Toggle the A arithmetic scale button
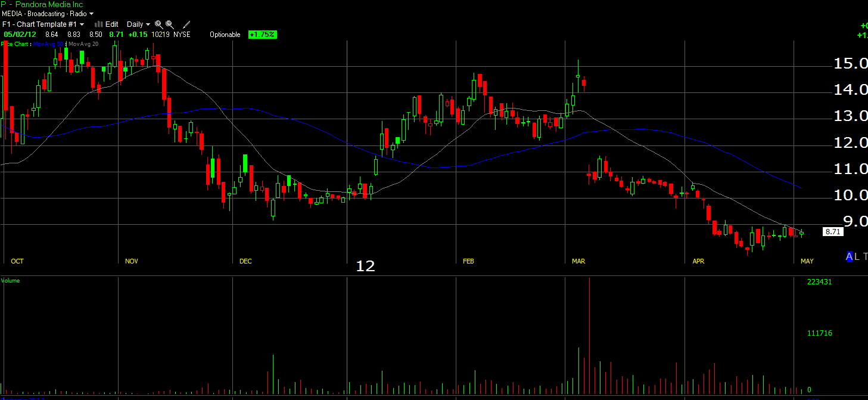This screenshot has height=400, width=868. click(849, 256)
